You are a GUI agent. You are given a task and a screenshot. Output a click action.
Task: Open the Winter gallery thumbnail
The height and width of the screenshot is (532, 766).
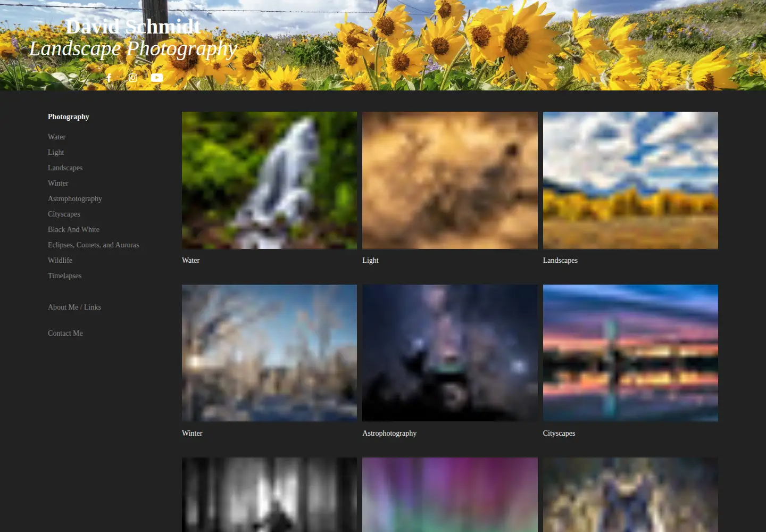270,353
